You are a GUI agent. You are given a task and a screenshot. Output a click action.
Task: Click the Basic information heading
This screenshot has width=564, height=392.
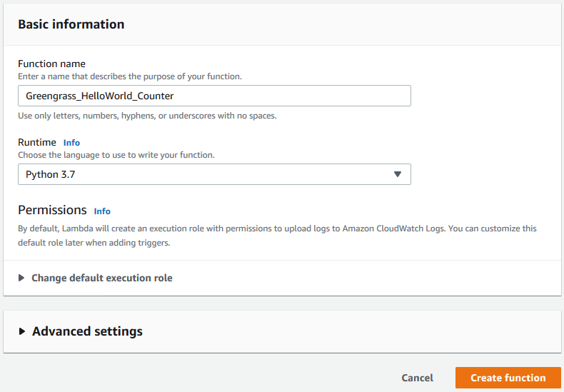pyautogui.click(x=71, y=24)
